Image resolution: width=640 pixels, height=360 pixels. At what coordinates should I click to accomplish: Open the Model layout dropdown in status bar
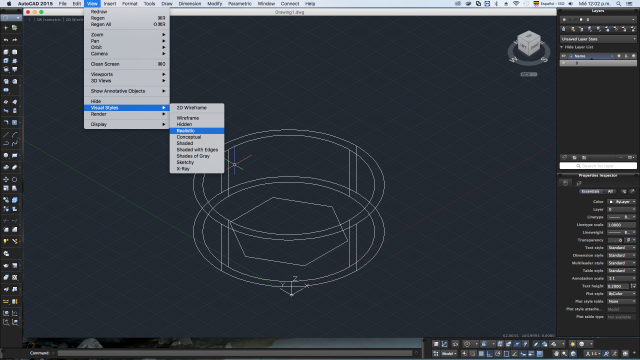click(449, 353)
